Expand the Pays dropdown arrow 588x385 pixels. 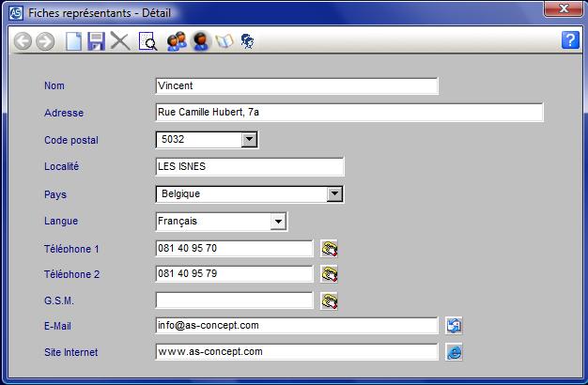334,194
